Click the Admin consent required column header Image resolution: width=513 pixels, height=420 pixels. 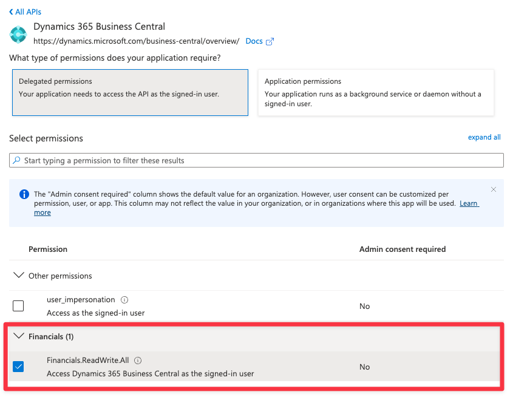coord(403,249)
